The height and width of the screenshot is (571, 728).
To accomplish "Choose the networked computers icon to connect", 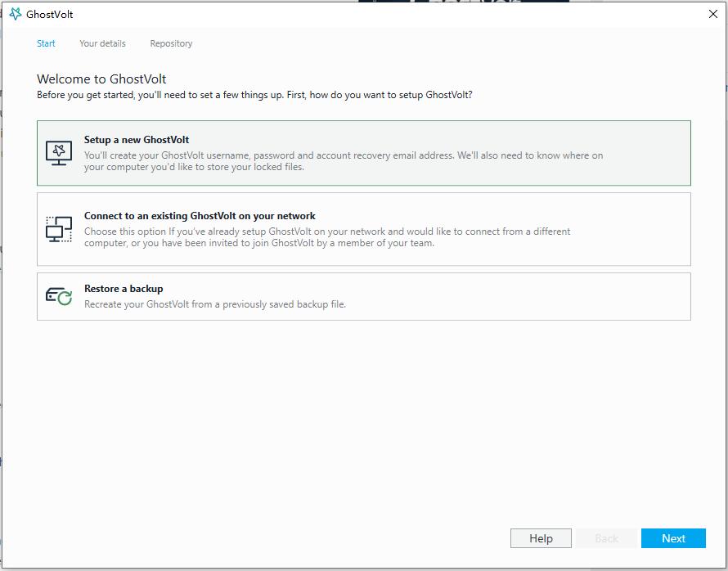I will (x=59, y=229).
